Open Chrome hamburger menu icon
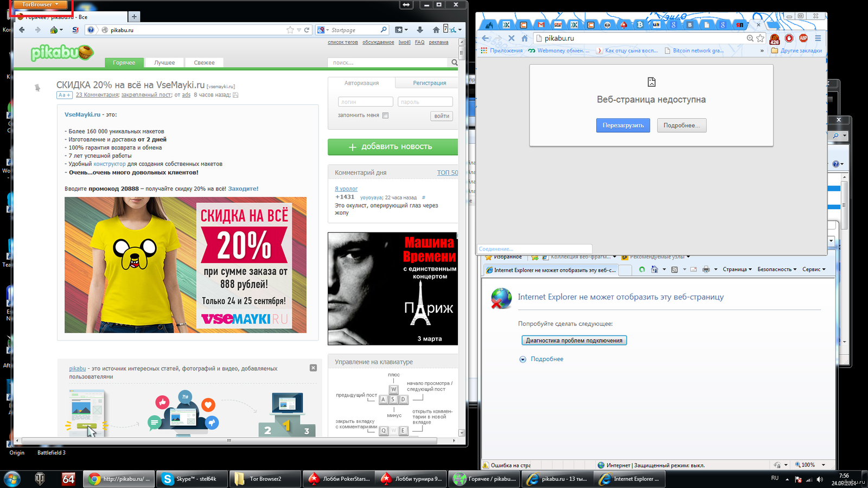 coord(818,38)
